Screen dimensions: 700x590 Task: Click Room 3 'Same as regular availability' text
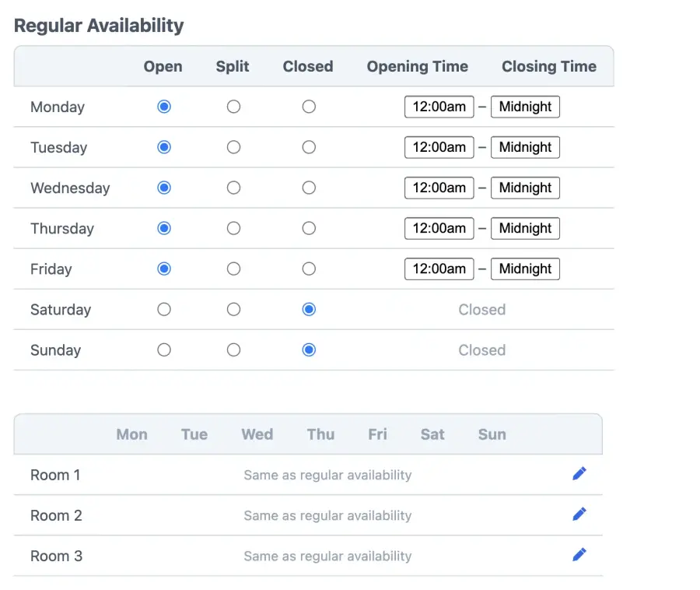(x=327, y=556)
